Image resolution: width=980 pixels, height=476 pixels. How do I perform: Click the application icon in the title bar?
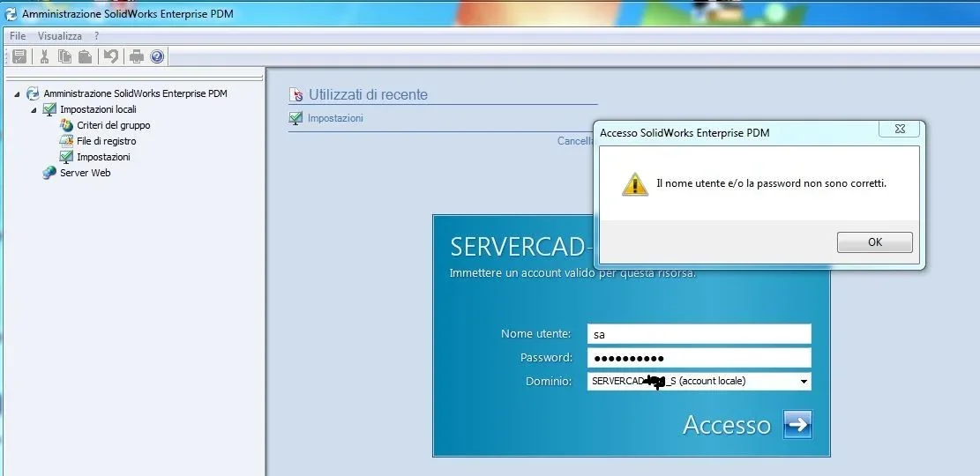pyautogui.click(x=11, y=13)
